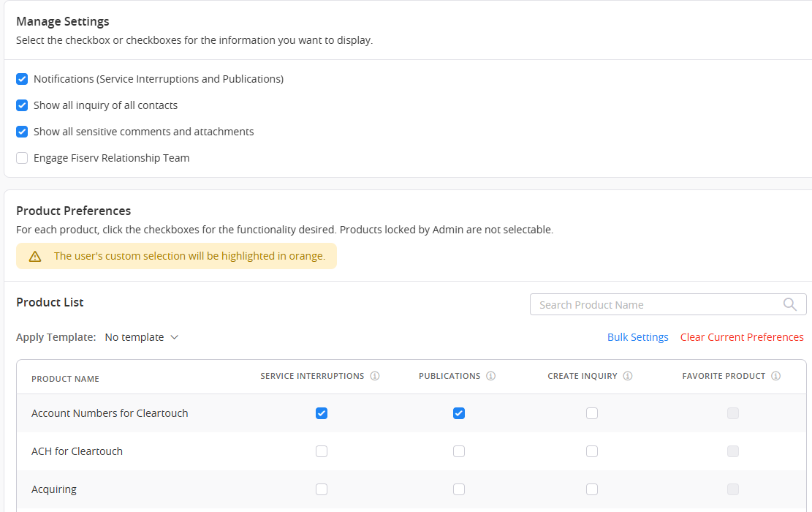Toggle Show all inquiry of all contacts
812x512 pixels.
pos(22,105)
